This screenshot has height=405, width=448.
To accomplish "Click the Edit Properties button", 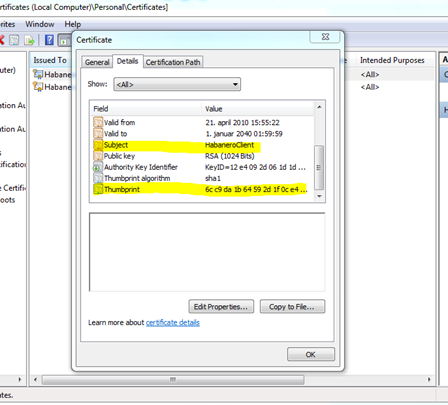I will click(221, 306).
